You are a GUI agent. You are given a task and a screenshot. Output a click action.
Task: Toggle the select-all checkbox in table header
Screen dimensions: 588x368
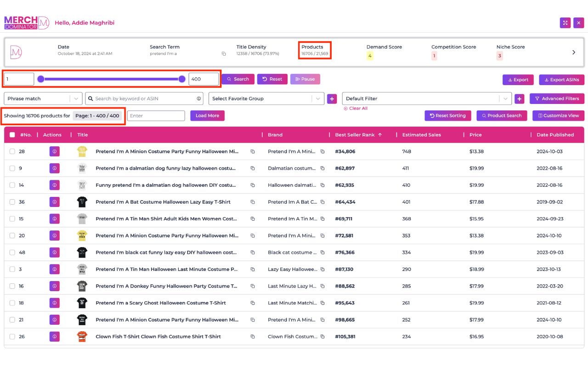tap(12, 135)
